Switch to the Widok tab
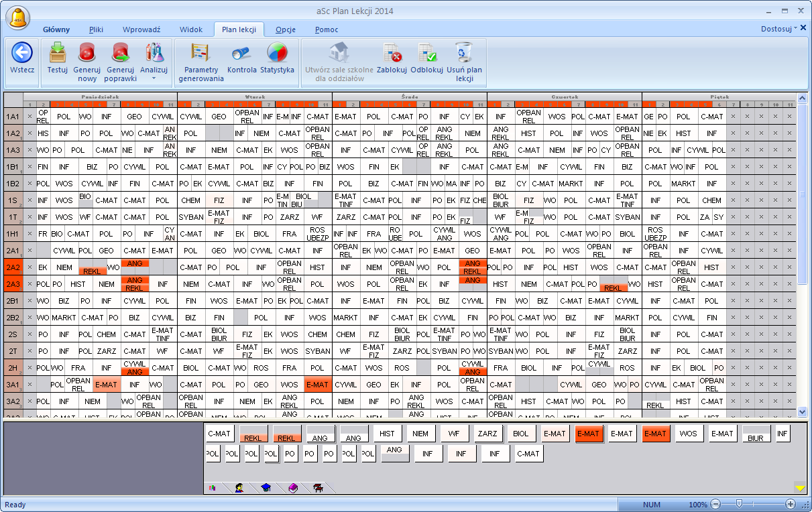 191,29
